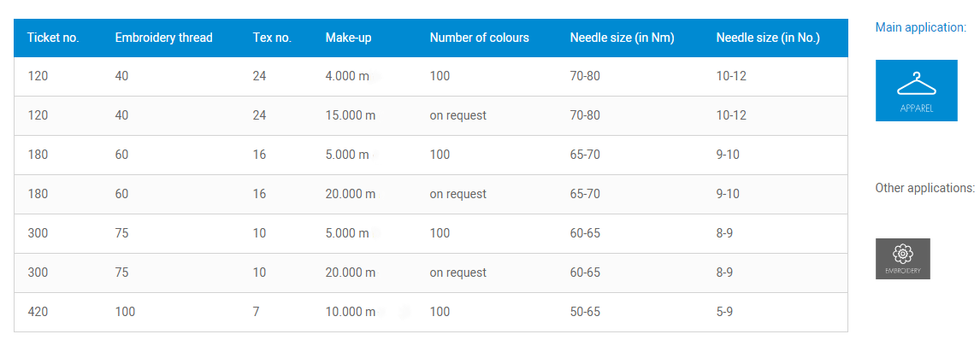Click the 10.000 m make-up cell

click(350, 312)
